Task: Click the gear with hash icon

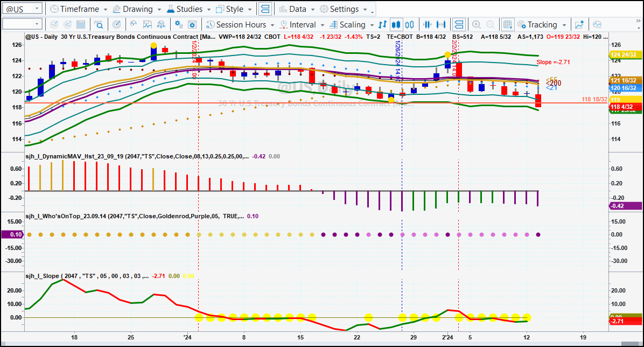Action: coord(179,25)
